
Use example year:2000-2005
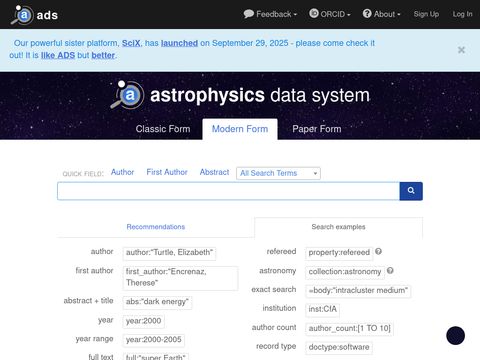[154, 340]
